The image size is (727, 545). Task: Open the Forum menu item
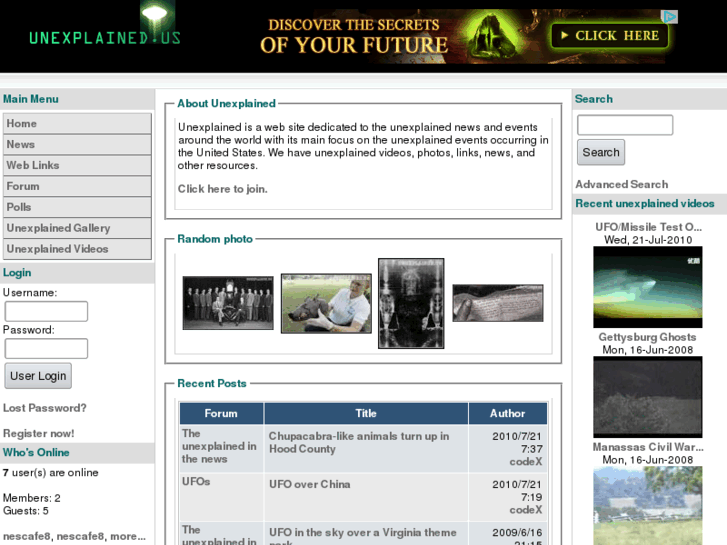click(x=77, y=186)
